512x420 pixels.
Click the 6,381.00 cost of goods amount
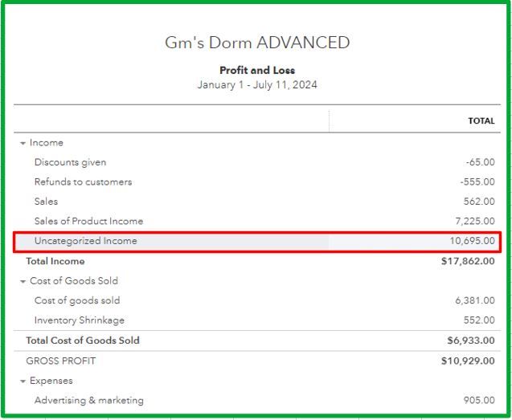coord(475,300)
